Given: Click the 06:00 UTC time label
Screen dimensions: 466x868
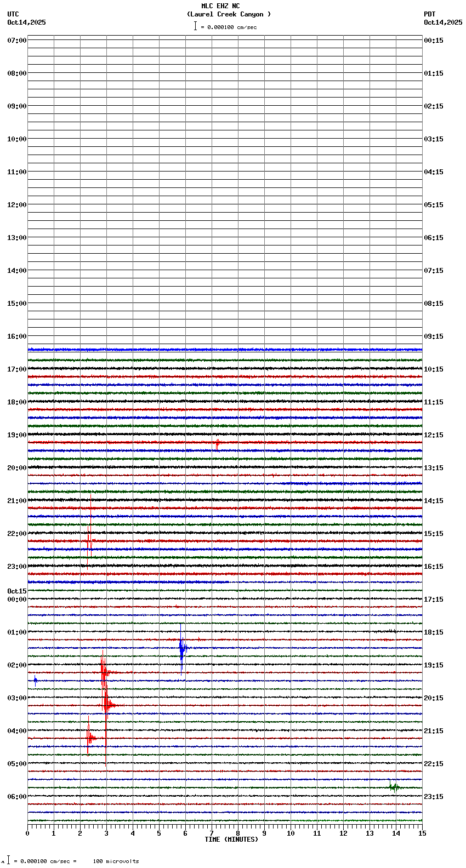Looking at the screenshot, I should click(17, 797).
